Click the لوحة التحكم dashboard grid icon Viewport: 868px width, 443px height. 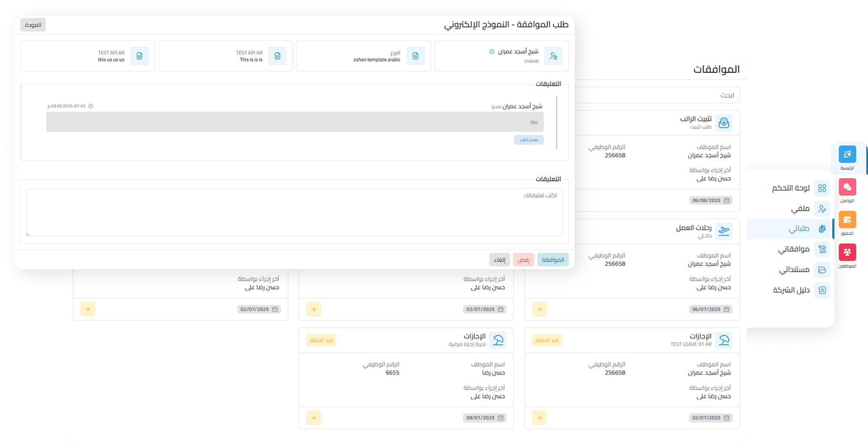click(x=822, y=188)
